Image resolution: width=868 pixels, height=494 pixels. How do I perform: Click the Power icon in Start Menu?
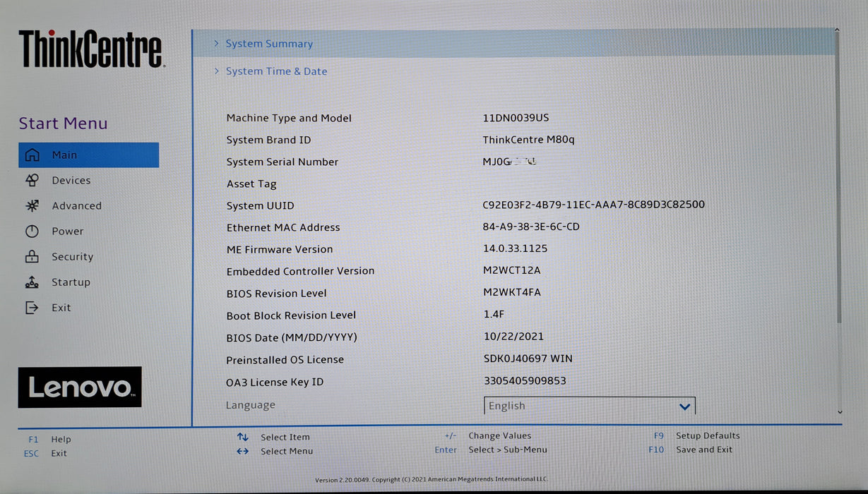click(x=32, y=231)
